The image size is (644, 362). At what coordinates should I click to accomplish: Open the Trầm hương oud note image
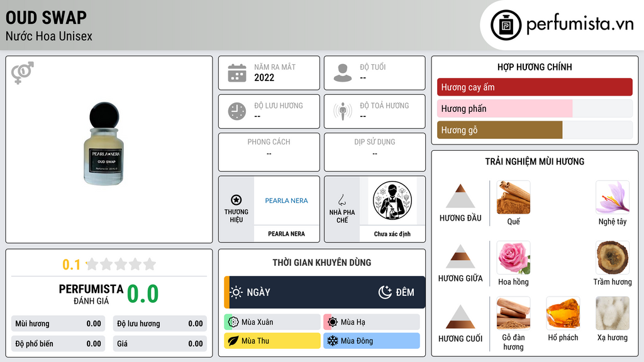613,258
